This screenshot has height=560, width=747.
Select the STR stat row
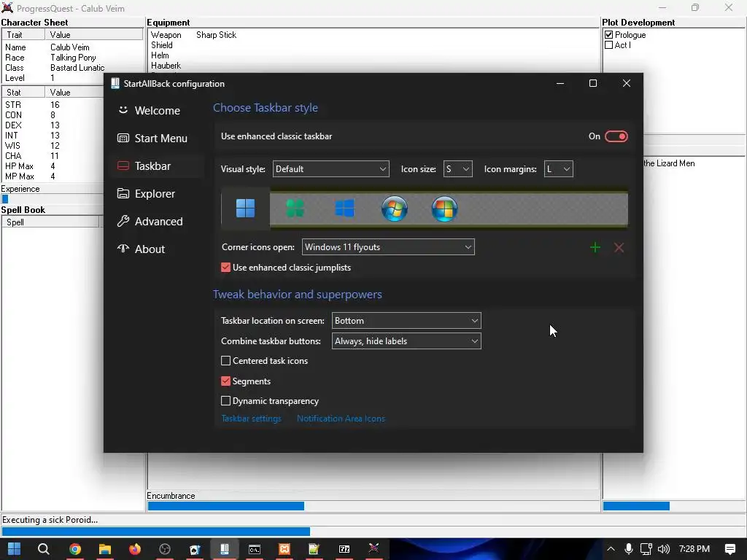[x=53, y=105]
